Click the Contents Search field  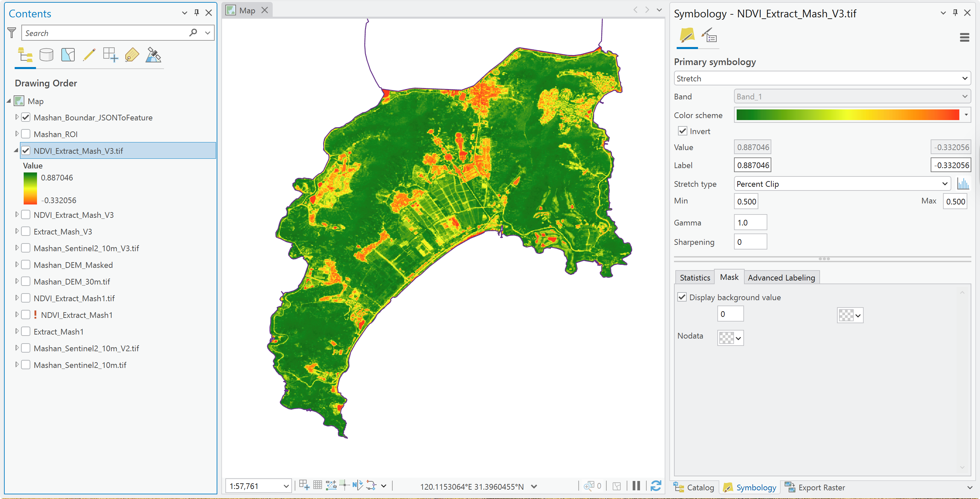105,33
